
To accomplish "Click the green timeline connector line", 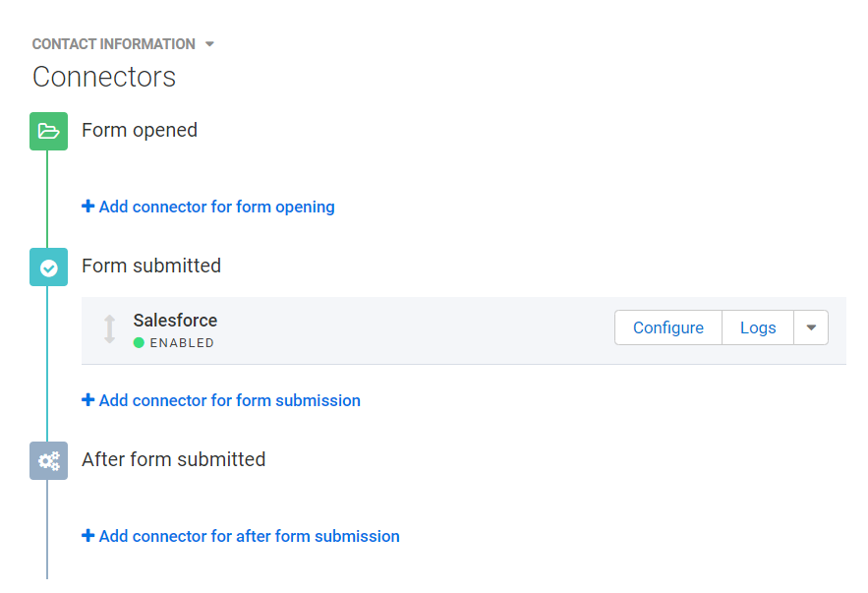I will point(48,197).
